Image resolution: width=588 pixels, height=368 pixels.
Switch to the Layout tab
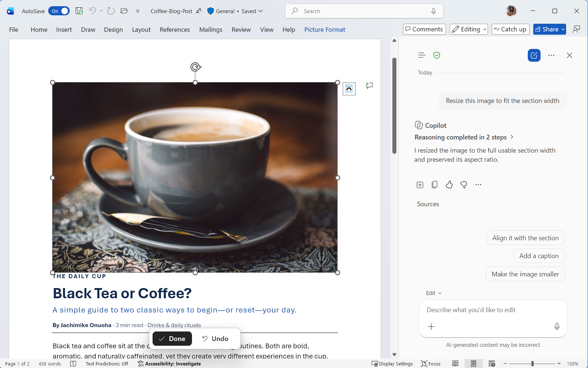click(x=141, y=30)
